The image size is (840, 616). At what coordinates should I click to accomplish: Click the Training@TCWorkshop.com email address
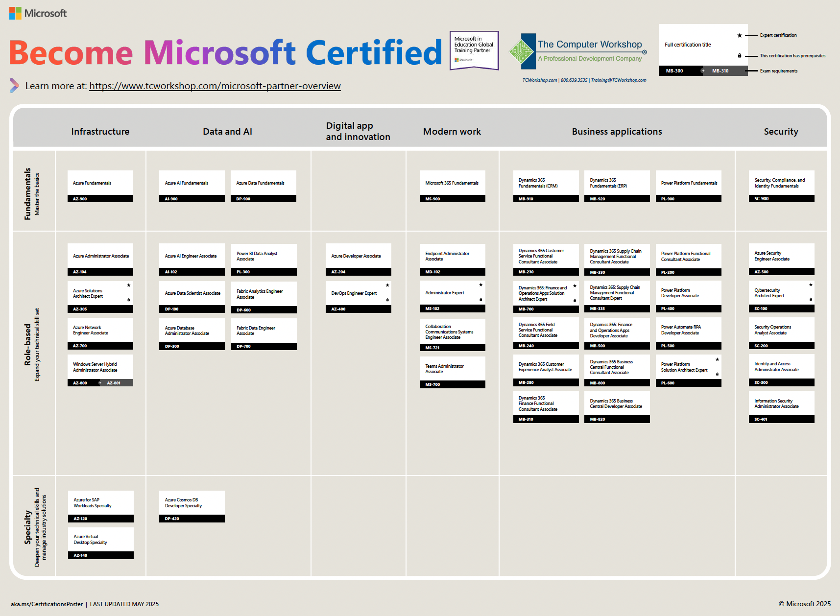pos(619,80)
